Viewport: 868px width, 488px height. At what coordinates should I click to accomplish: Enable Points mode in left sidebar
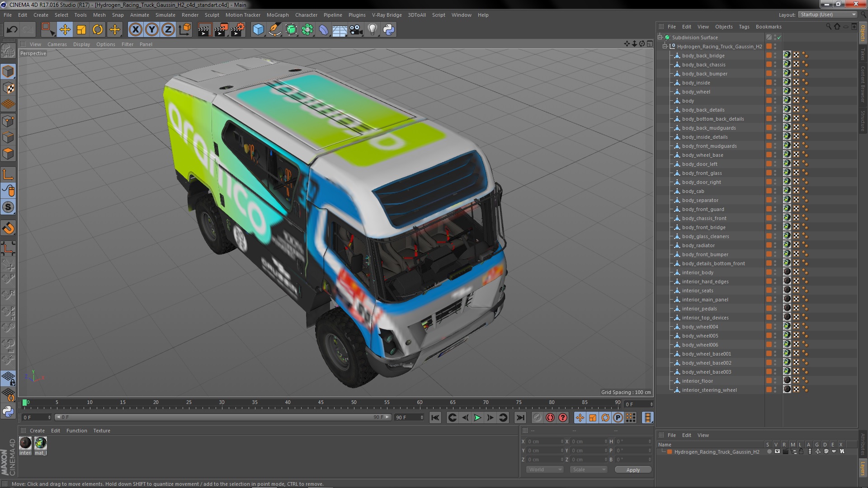click(x=8, y=121)
